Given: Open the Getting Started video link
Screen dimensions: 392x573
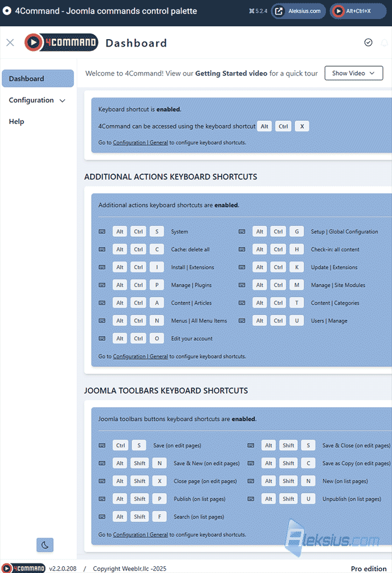Looking at the screenshot, I should tap(231, 73).
